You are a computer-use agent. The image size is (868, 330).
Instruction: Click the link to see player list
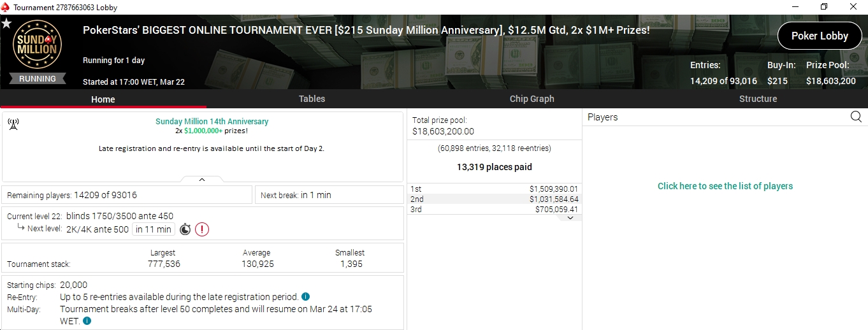tap(725, 186)
